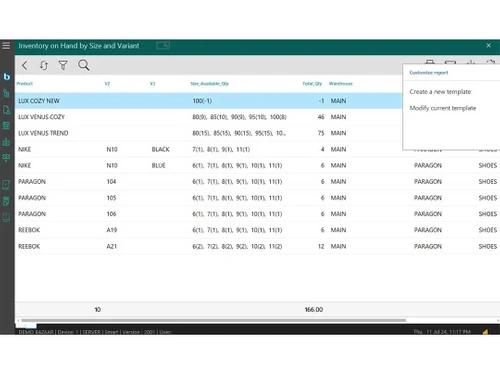Select the LUX COZY NEW row
The image size is (500, 375).
point(208,101)
